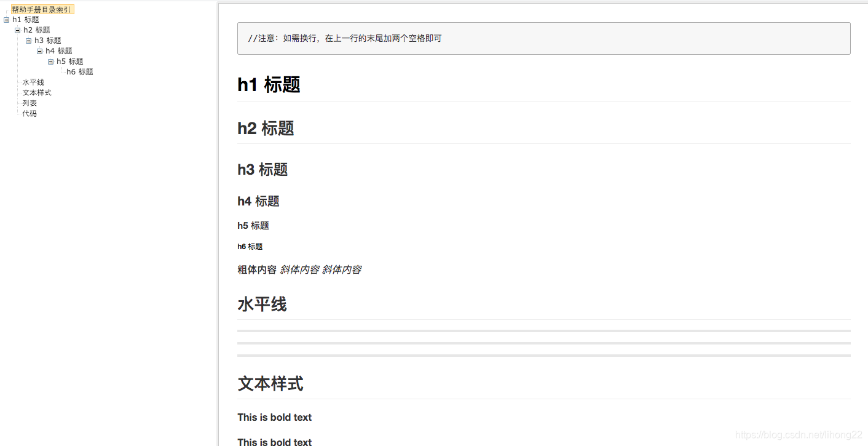Open the h3 标题 help topic
868x446 pixels.
point(49,40)
